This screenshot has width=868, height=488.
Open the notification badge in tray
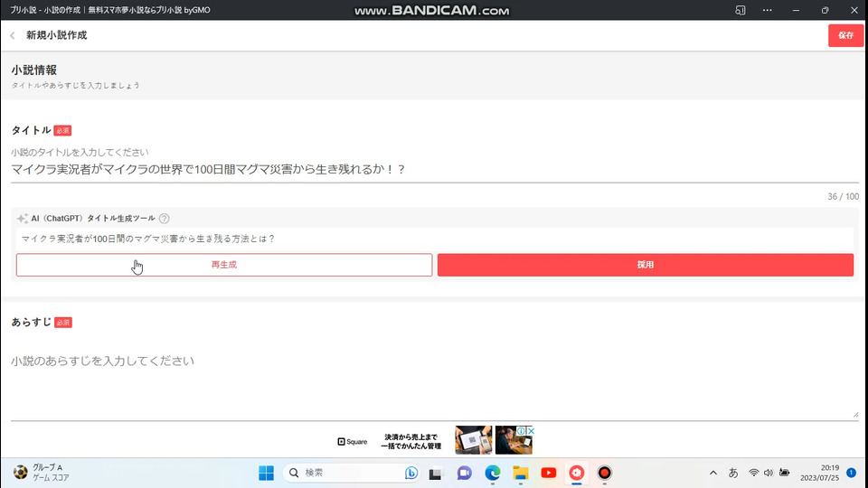point(852,473)
